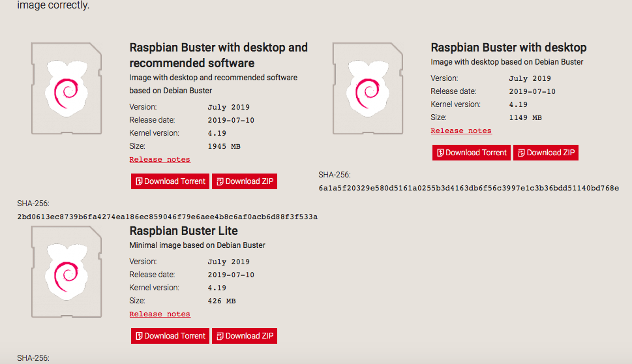
Task: Click the 1945 MB size value
Action: [x=224, y=147]
